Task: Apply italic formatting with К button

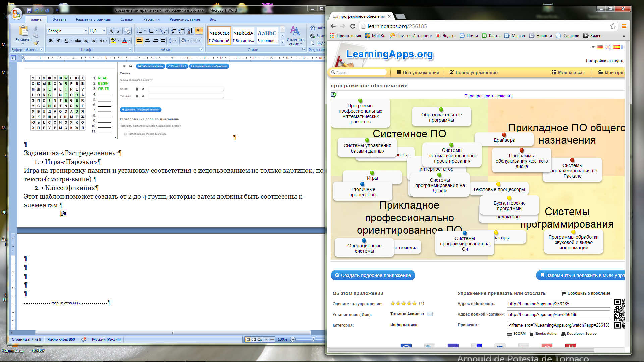Action: click(x=58, y=41)
